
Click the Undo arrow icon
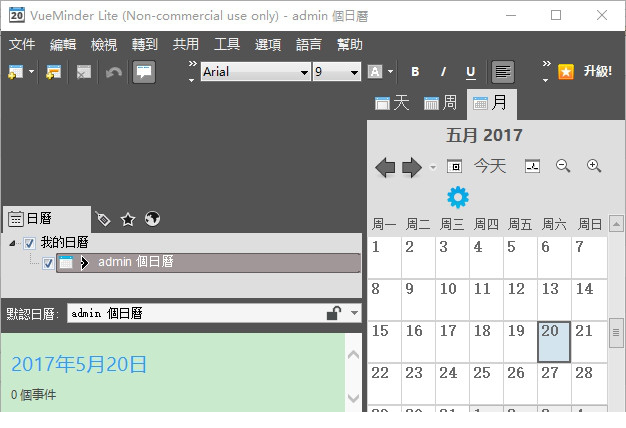tap(113, 72)
